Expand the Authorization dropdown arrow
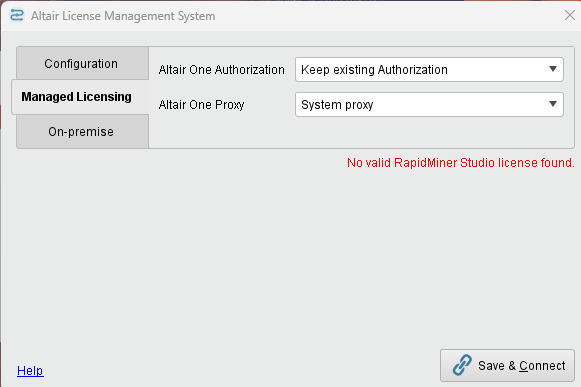This screenshot has width=581, height=387. (553, 69)
